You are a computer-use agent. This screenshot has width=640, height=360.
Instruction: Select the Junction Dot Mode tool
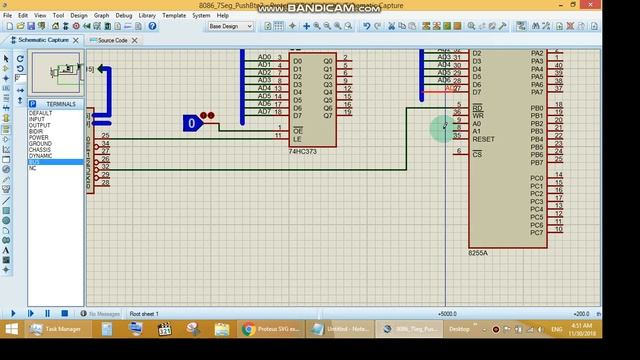(6, 78)
